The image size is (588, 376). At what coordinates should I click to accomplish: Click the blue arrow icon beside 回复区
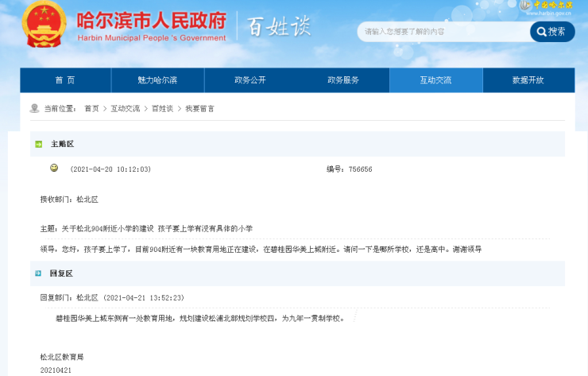click(x=38, y=273)
